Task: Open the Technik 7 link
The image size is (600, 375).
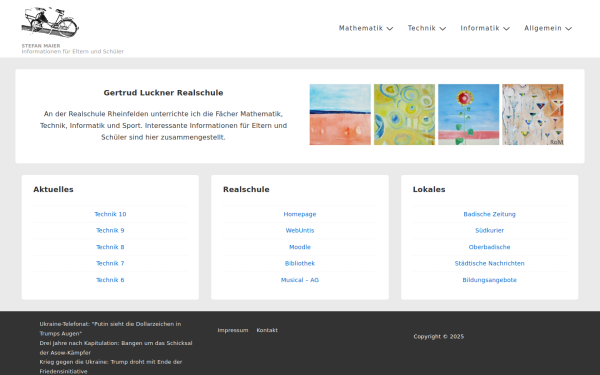Action: (x=110, y=263)
